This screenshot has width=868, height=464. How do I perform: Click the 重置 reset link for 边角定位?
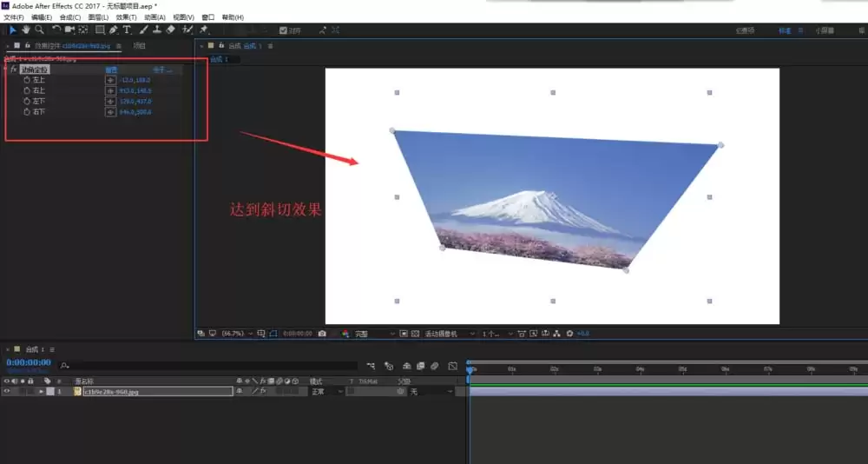111,70
